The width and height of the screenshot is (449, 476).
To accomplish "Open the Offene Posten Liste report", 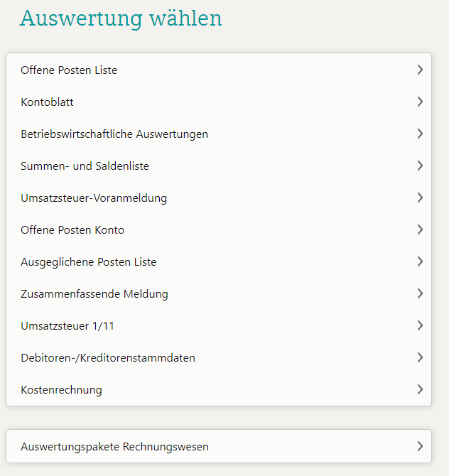I will (69, 70).
